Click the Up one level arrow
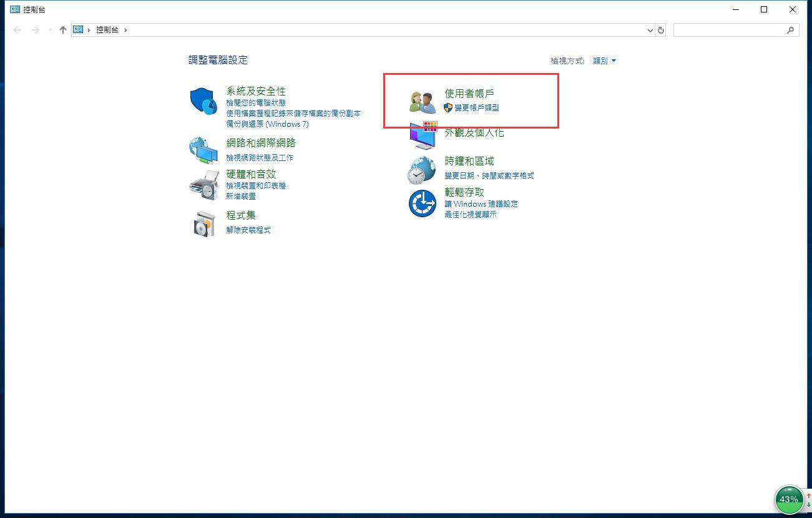The width and height of the screenshot is (812, 518). point(62,30)
